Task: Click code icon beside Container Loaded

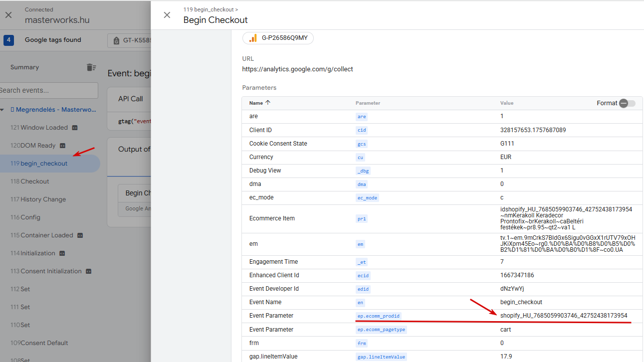Action: coord(80,235)
